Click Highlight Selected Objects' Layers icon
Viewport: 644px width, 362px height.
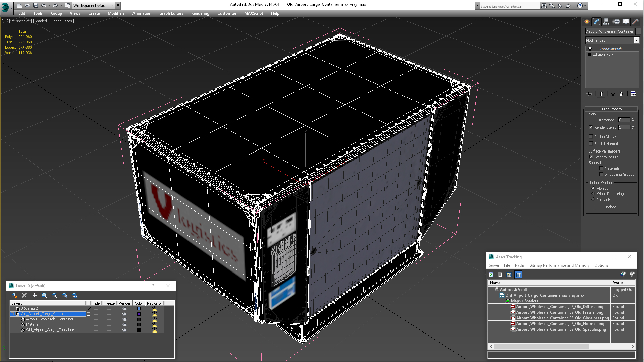[x=55, y=295]
